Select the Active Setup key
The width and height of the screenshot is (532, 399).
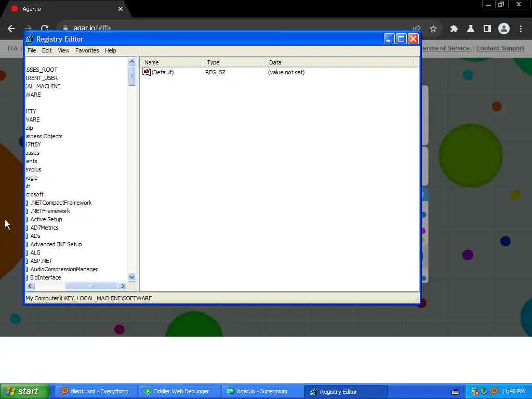click(46, 219)
